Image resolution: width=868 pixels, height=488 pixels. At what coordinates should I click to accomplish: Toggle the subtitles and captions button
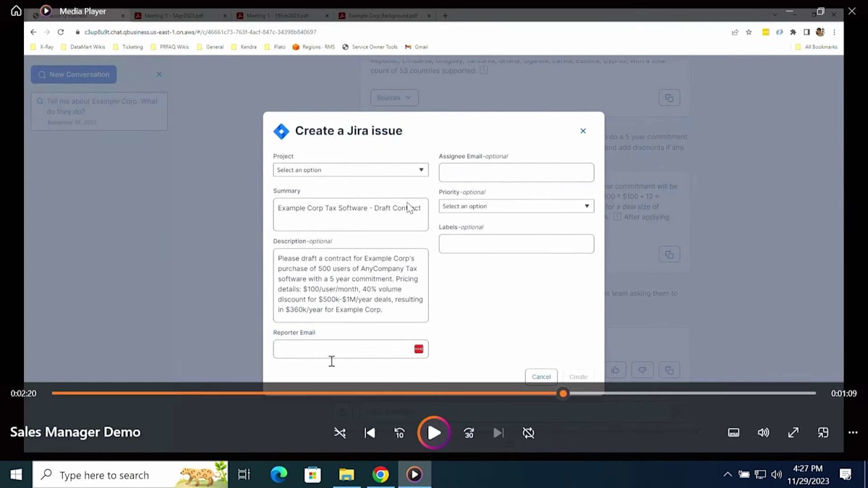click(x=733, y=432)
